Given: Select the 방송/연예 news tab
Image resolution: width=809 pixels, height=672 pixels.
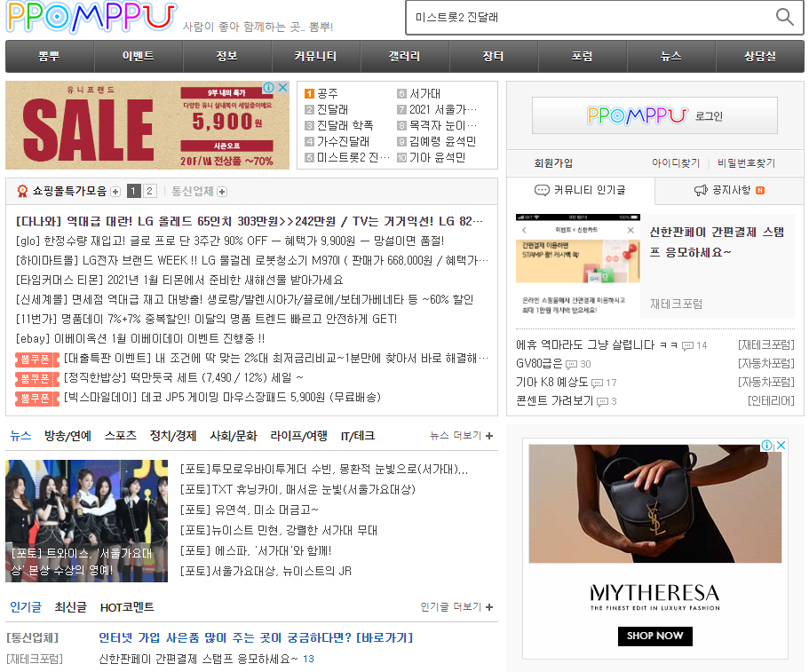Looking at the screenshot, I should [x=67, y=436].
